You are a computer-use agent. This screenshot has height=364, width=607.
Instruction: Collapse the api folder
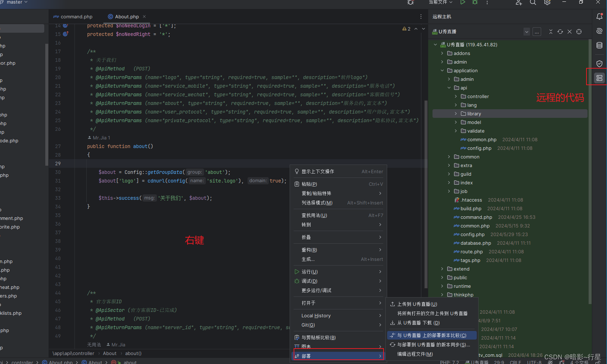click(449, 88)
